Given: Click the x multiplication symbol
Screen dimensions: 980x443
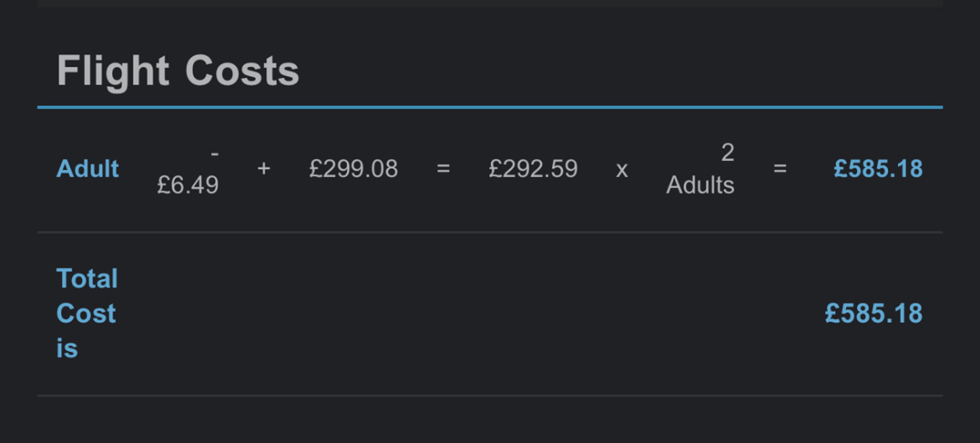Looking at the screenshot, I should (x=622, y=169).
